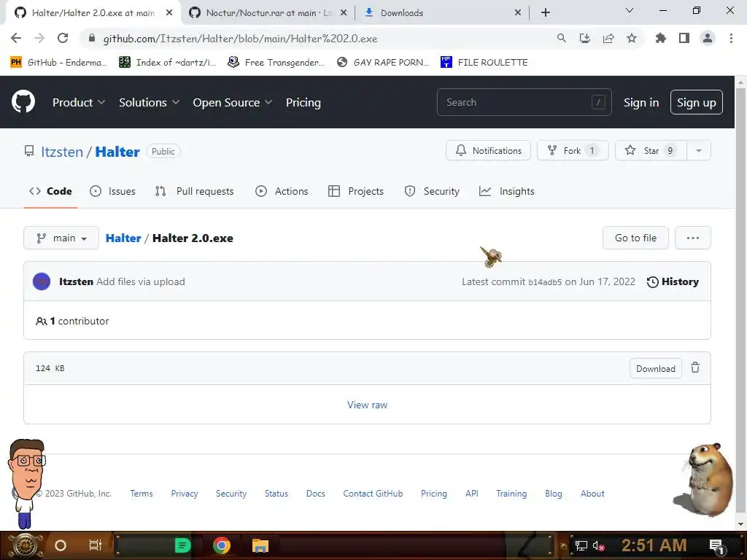
Task: Open the repository Security tab
Action: click(432, 191)
